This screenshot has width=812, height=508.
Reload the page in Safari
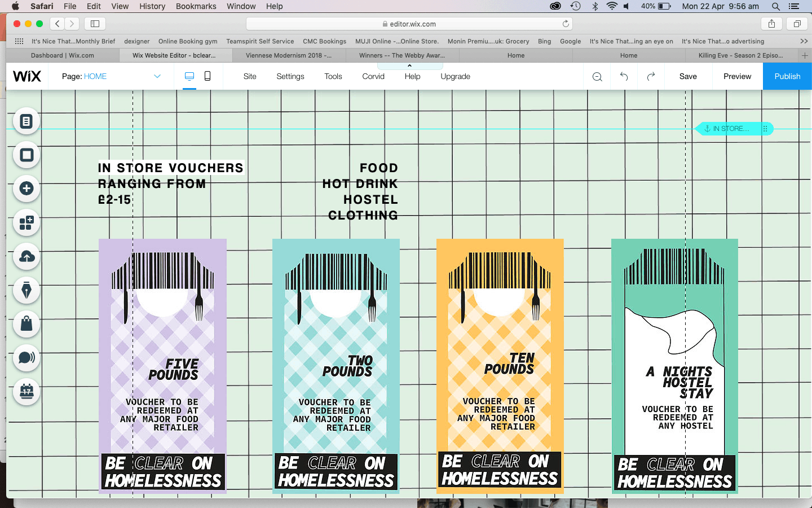click(566, 24)
